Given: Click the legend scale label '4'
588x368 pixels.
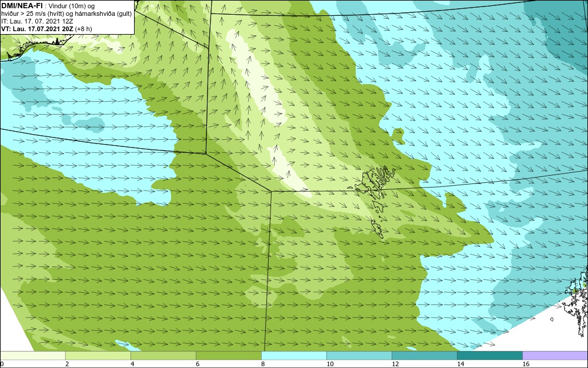Looking at the screenshot, I should click(x=132, y=364).
